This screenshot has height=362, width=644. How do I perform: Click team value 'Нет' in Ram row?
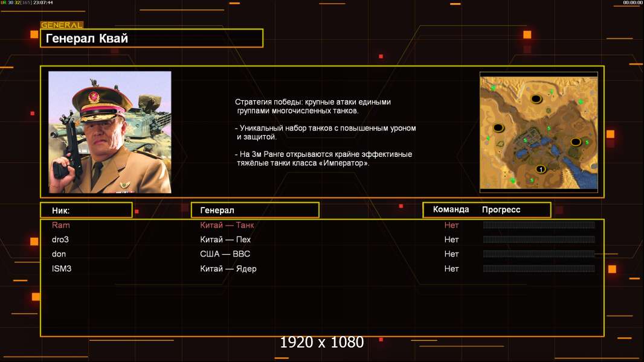[451, 225]
